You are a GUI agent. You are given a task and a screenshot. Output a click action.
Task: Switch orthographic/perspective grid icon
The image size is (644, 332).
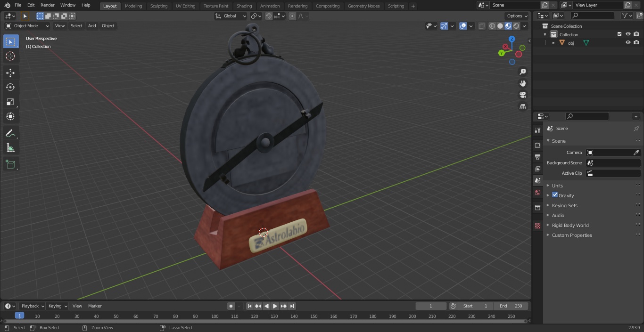click(522, 107)
